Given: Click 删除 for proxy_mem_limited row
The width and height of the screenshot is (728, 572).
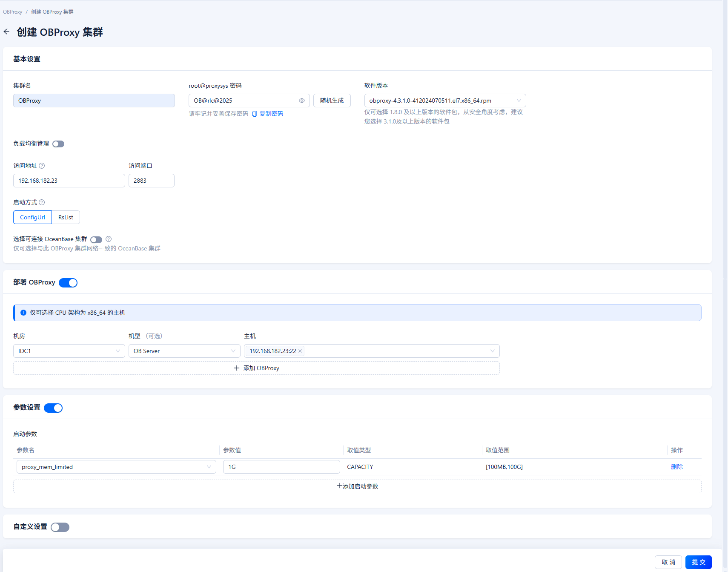Looking at the screenshot, I should (x=677, y=467).
